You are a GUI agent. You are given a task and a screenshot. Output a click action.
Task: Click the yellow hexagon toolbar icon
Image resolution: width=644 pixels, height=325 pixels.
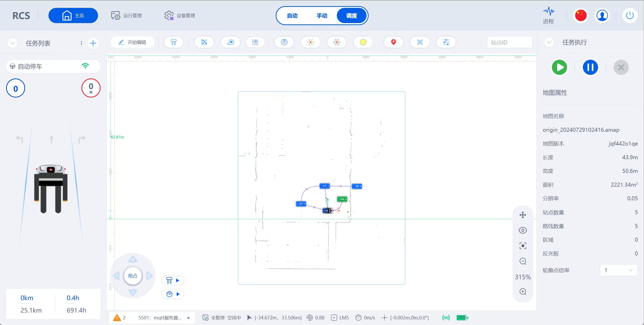pyautogui.click(x=363, y=42)
